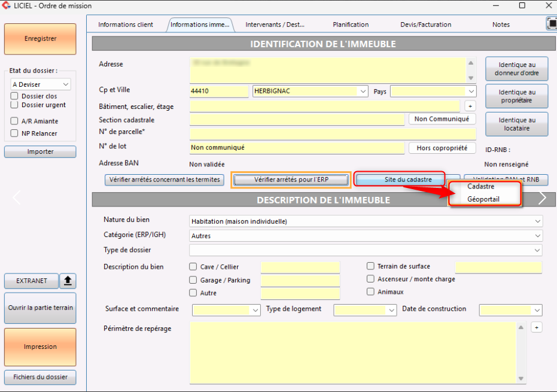
Task: Enable the Dossier urgent checkbox
Action: tap(14, 105)
